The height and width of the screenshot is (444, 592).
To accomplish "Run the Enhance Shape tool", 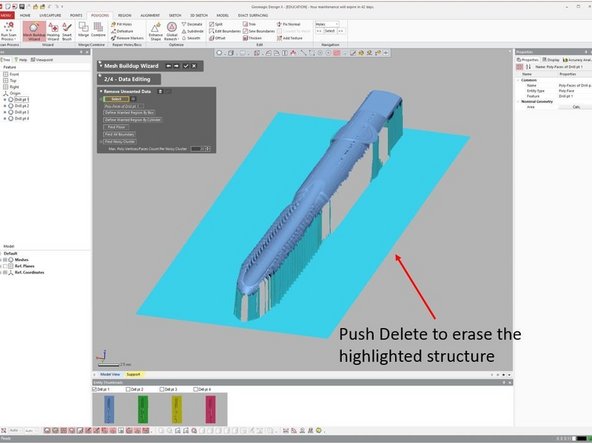I will click(x=155, y=31).
